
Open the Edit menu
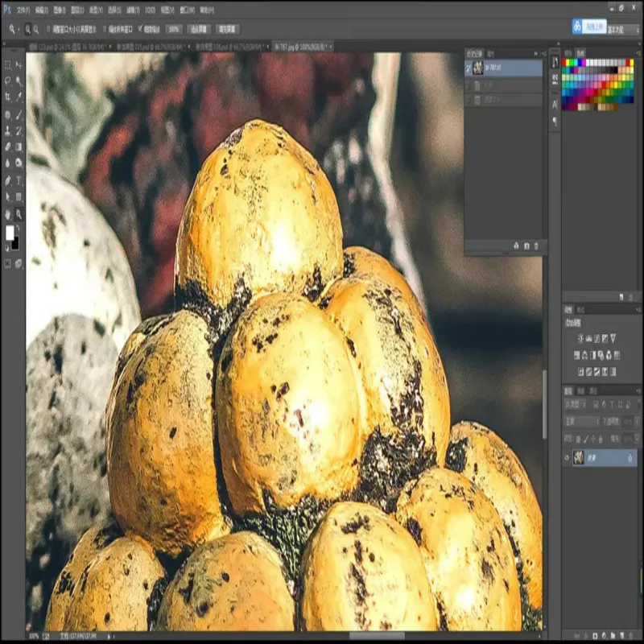click(x=41, y=10)
